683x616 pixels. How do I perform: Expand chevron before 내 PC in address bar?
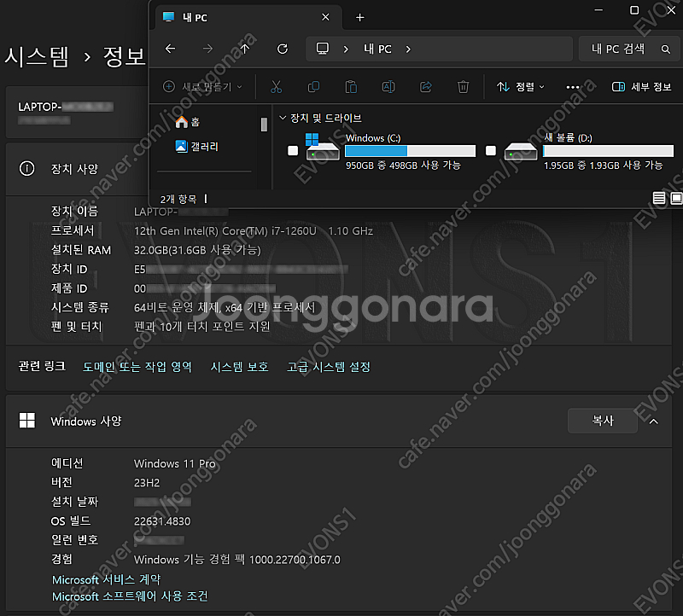346,49
